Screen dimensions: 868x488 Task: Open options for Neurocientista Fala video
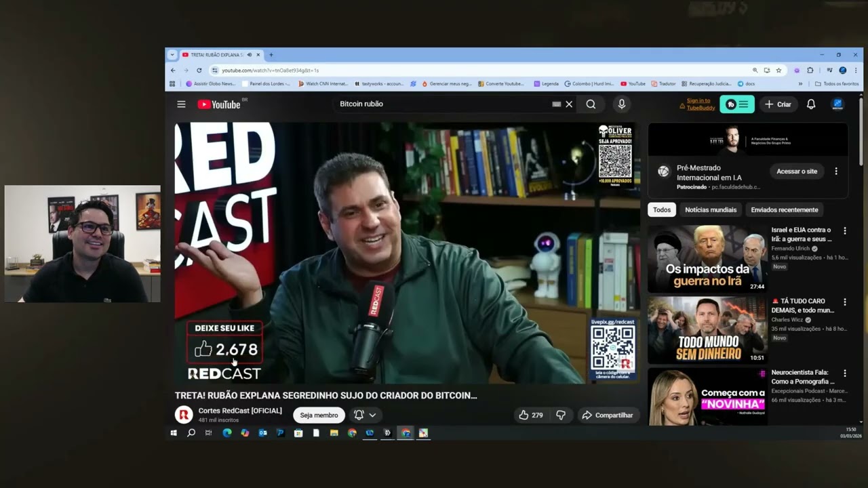(845, 373)
